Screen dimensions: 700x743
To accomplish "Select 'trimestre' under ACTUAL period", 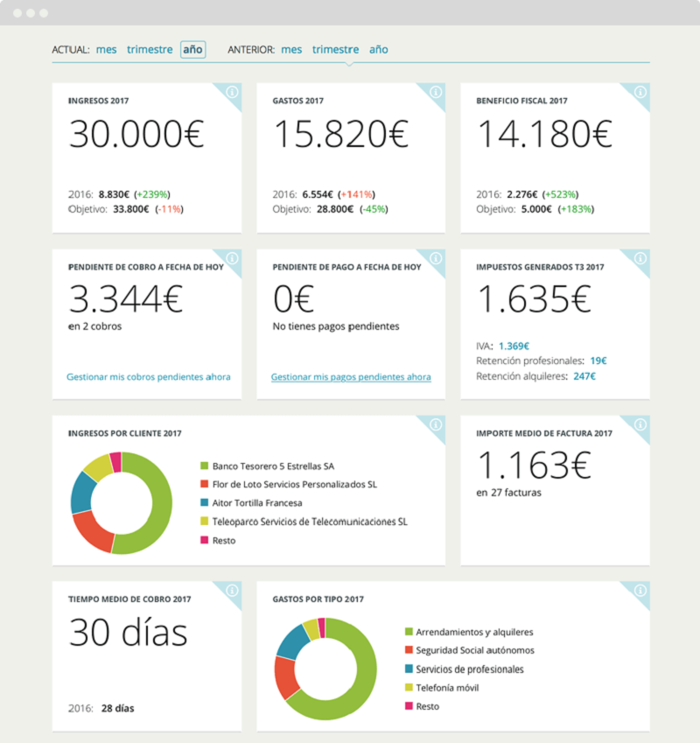I will tap(150, 50).
